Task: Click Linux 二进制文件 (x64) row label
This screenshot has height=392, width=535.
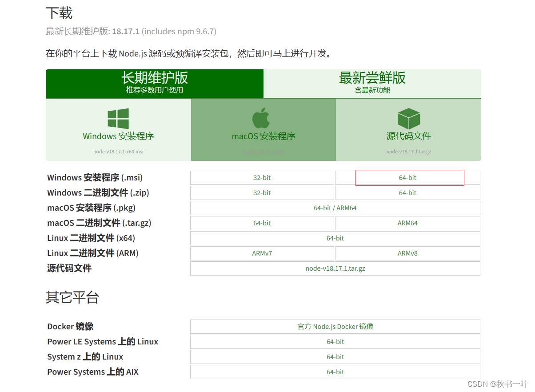Action: 91,238
